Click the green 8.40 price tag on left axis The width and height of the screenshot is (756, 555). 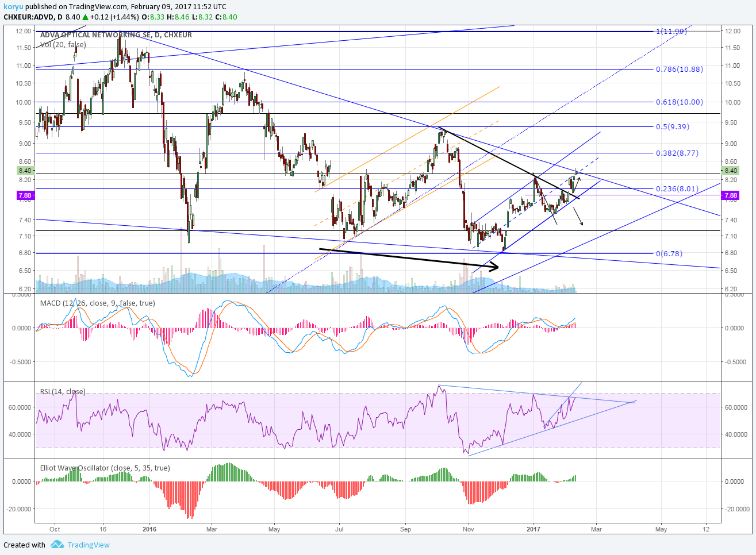point(25,171)
